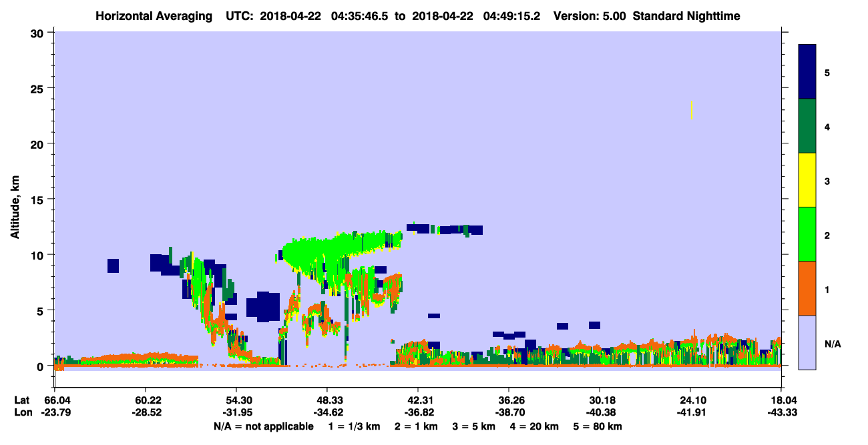Click the orange color bar segment labeled 1
The image size is (868, 445).
point(807,288)
